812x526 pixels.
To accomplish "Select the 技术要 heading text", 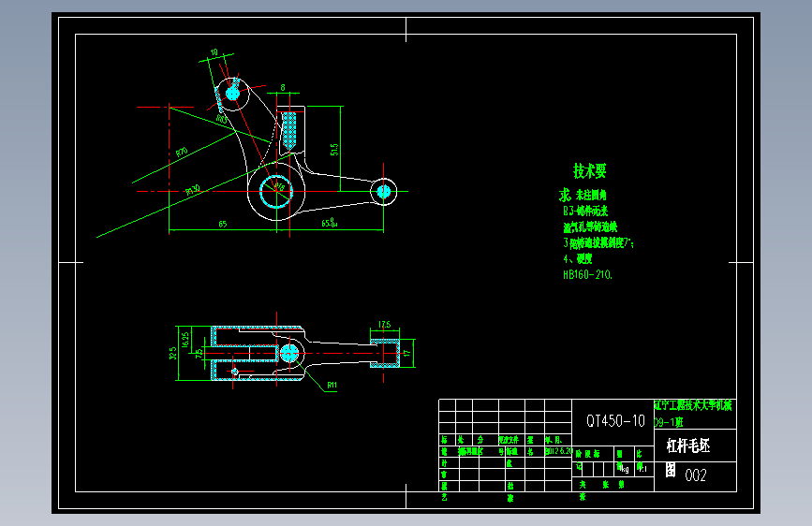I will 589,171.
